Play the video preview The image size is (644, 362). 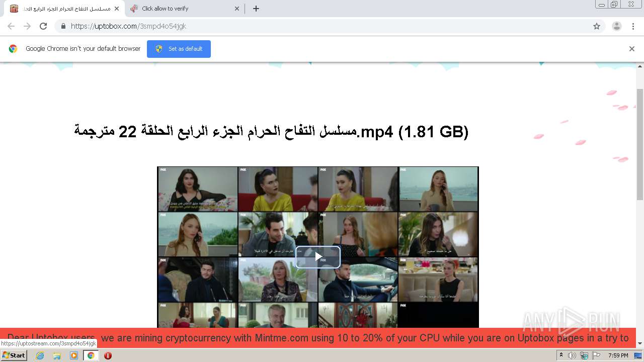point(318,256)
